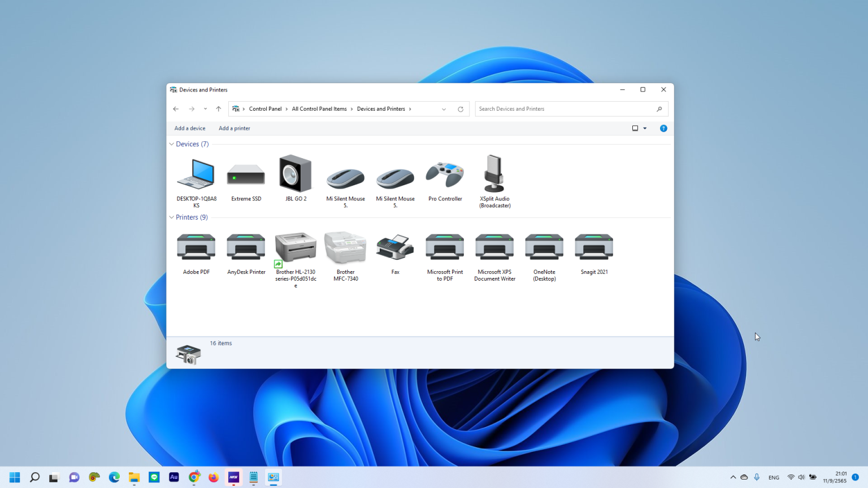Show hidden tray icons chevron
Image resolution: width=868 pixels, height=488 pixels.
click(733, 477)
